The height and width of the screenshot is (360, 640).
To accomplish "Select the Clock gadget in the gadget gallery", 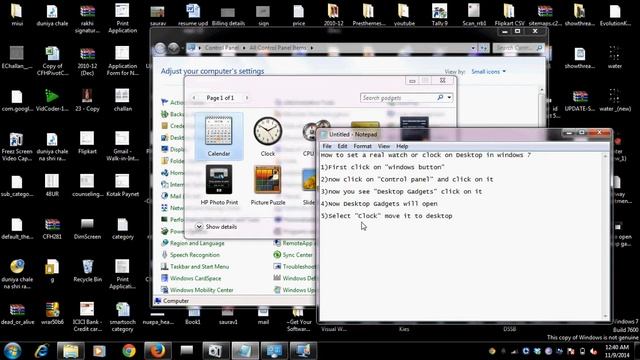I will (268, 136).
